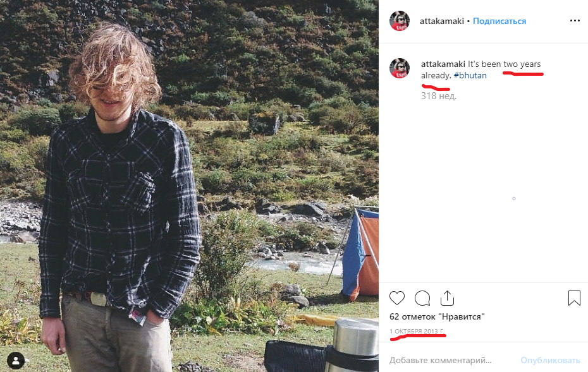Like the post with the heart icon
The width and height of the screenshot is (588, 372).
(x=397, y=297)
